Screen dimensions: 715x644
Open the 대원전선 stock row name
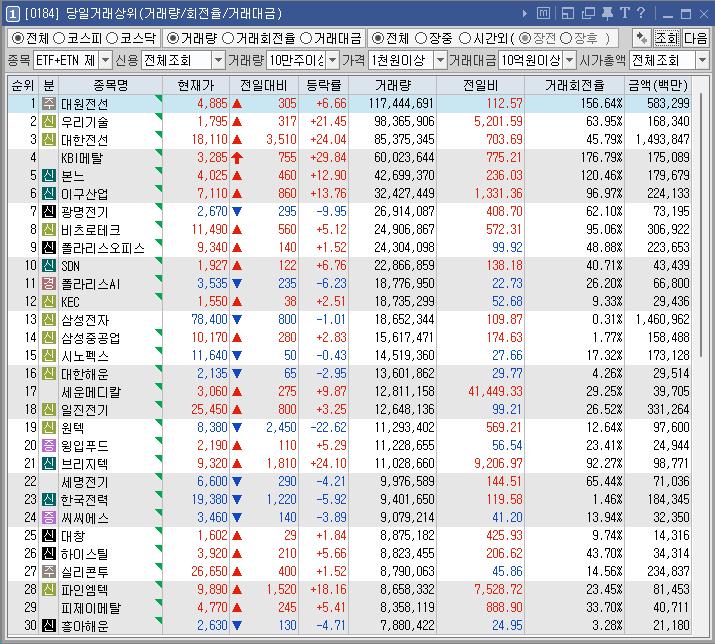coord(85,104)
